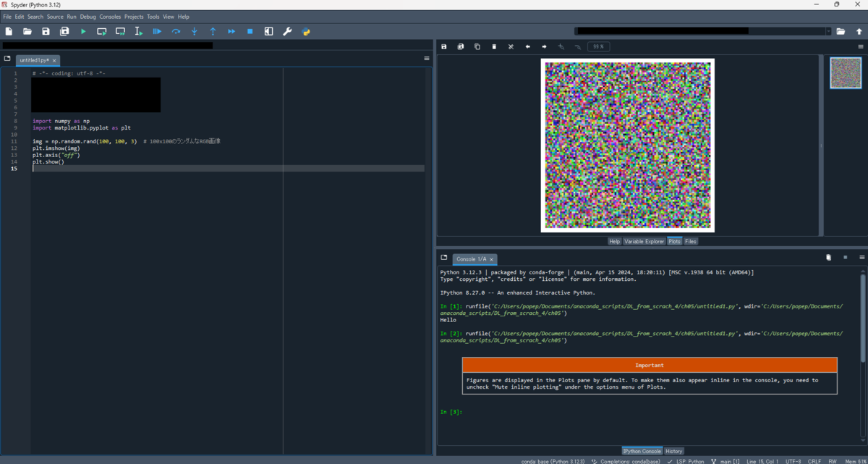Open the Plots pane options menu
Screen dimensions: 868x464
[861, 46]
